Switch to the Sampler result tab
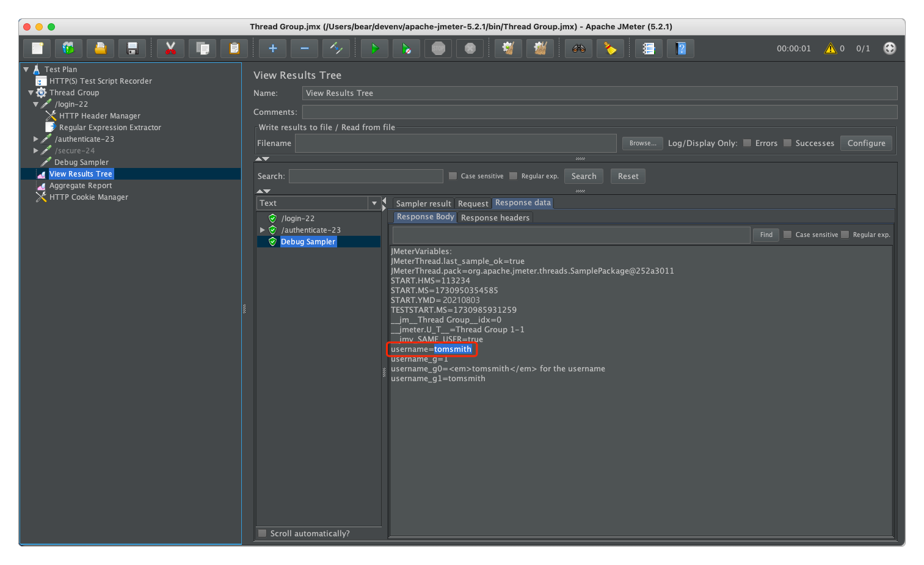Screen dimensions: 924x565 click(423, 203)
